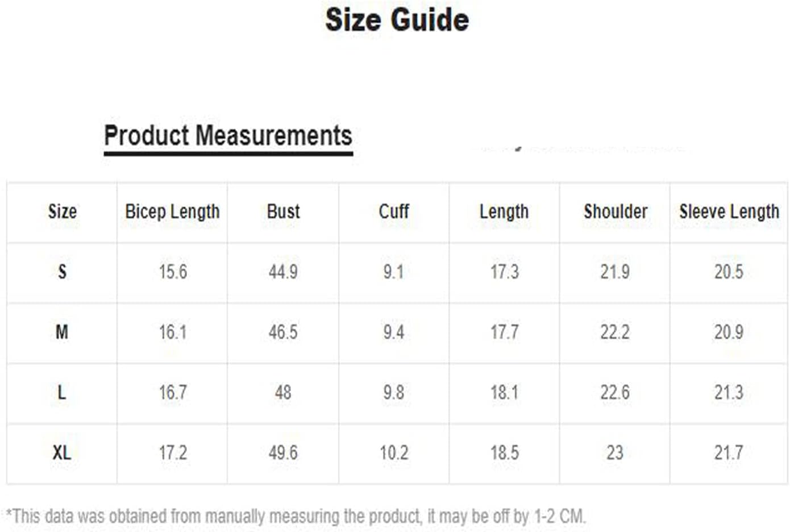
Task: Click the Cuff column header
Action: tap(394, 212)
